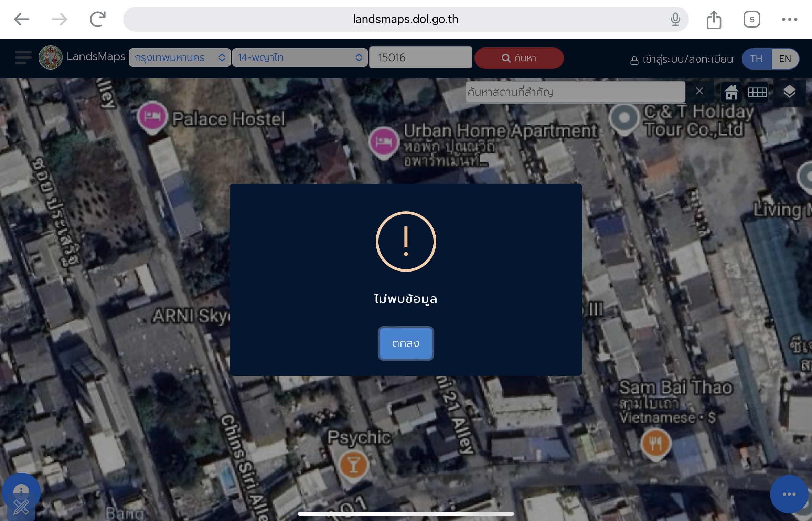Click the grid table icon
Image resolution: width=812 pixels, height=521 pixels.
point(757,92)
